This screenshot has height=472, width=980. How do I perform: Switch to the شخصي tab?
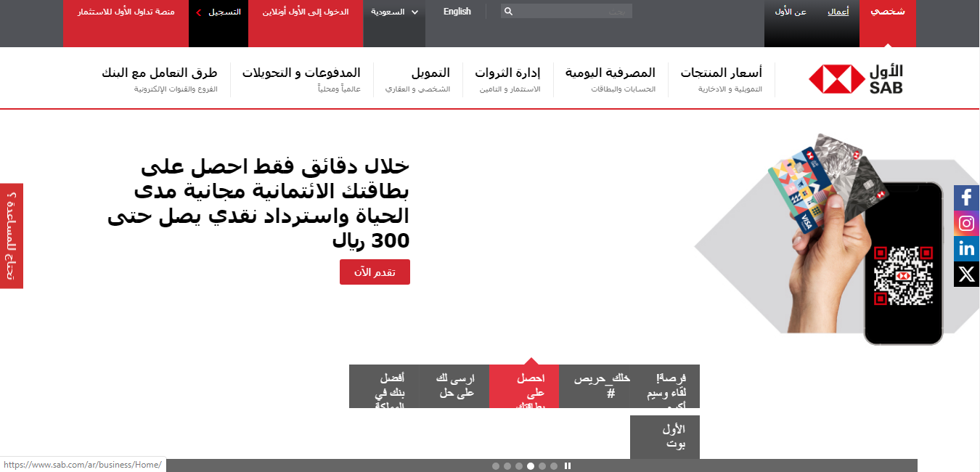887,12
